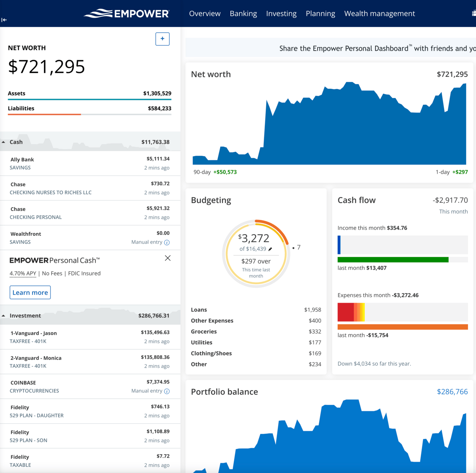
Task: Open the Wealth management menu
Action: (379, 14)
